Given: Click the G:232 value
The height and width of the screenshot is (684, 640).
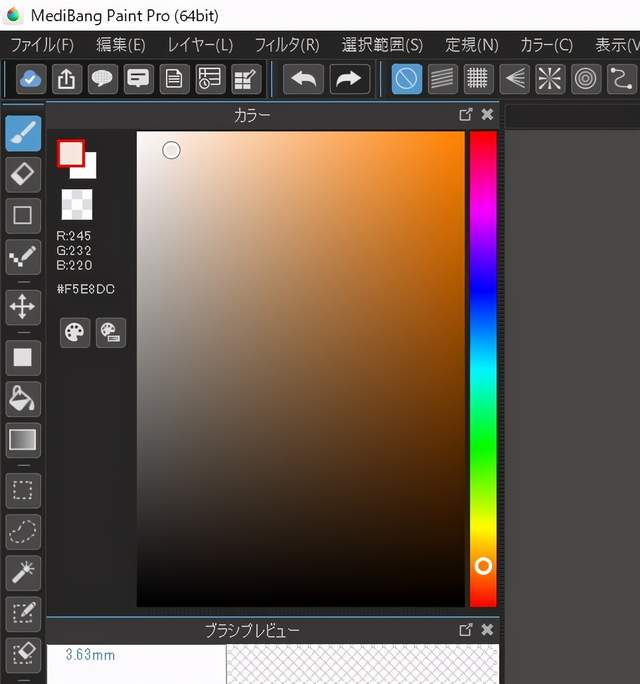Looking at the screenshot, I should 74,251.
